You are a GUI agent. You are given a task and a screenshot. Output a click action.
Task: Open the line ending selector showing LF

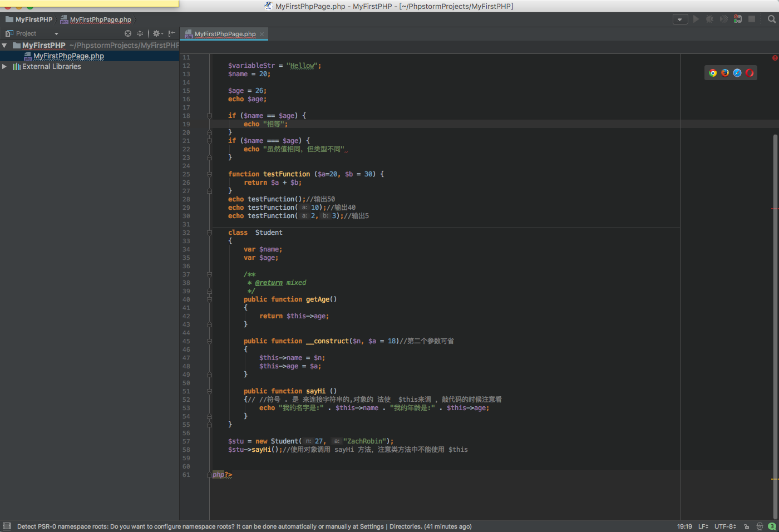pos(703,526)
